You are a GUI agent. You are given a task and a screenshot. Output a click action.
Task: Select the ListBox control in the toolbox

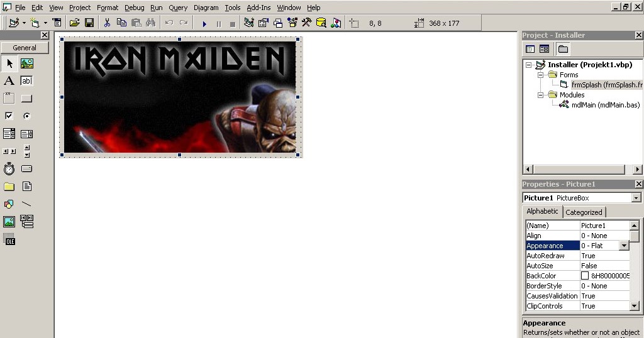(x=26, y=134)
